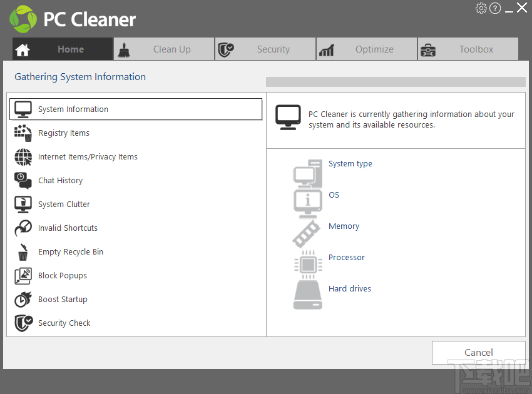Select the Boost Startup entry
The image size is (532, 394).
coord(136,299)
